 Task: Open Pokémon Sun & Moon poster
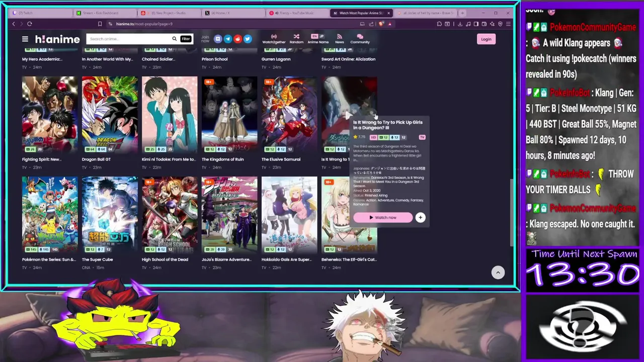point(50,215)
